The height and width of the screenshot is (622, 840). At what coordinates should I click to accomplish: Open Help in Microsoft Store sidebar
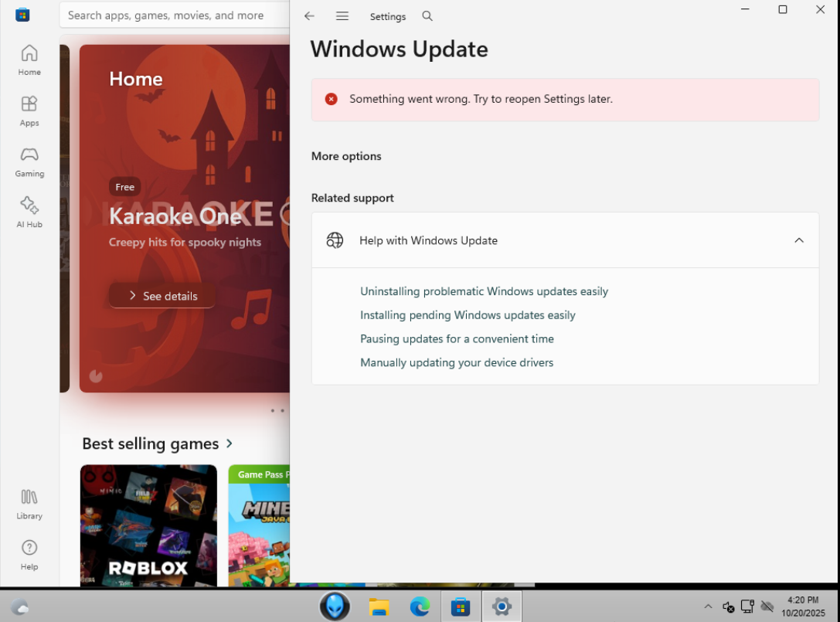pyautogui.click(x=29, y=555)
